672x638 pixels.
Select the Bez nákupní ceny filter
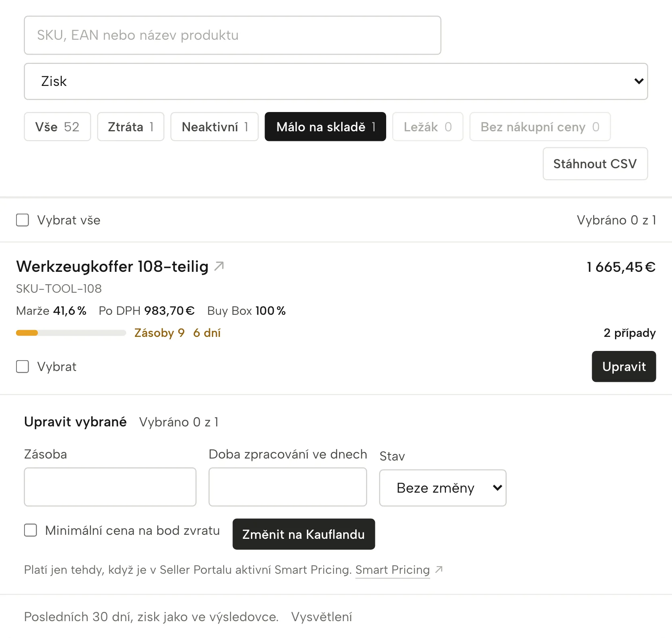click(x=540, y=127)
